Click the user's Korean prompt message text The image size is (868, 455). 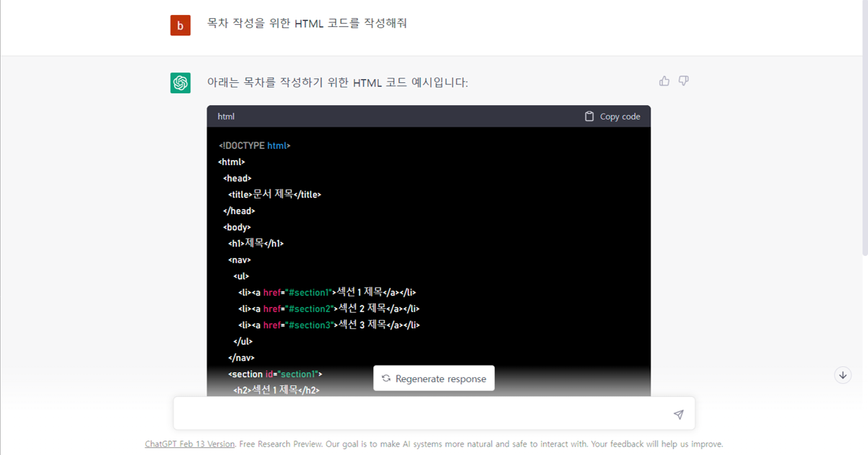[x=308, y=23]
